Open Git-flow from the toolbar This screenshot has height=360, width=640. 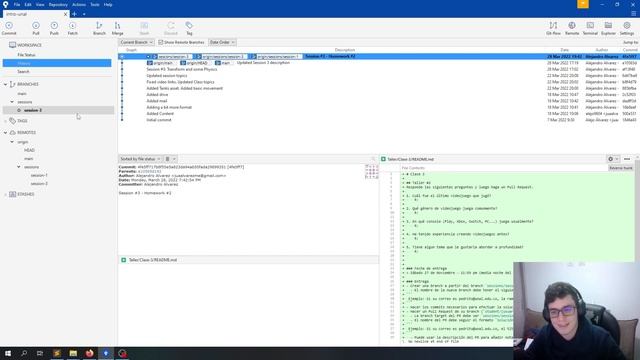[x=553, y=28]
